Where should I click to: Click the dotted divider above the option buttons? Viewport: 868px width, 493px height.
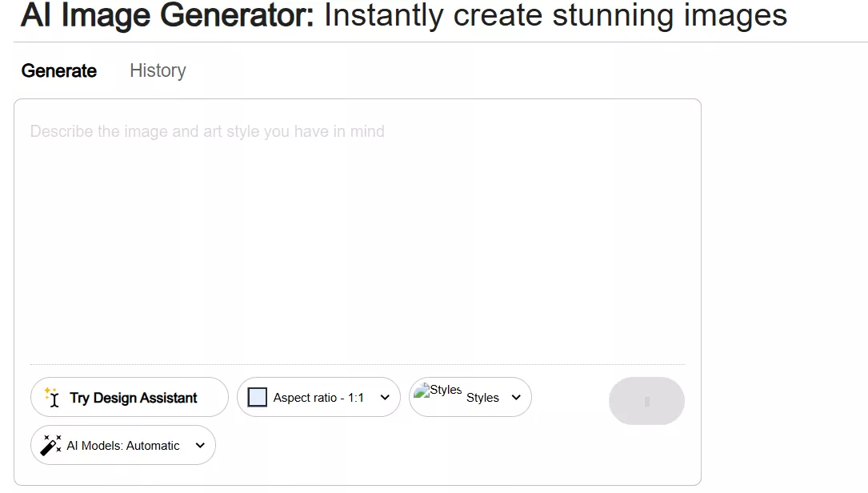point(358,364)
